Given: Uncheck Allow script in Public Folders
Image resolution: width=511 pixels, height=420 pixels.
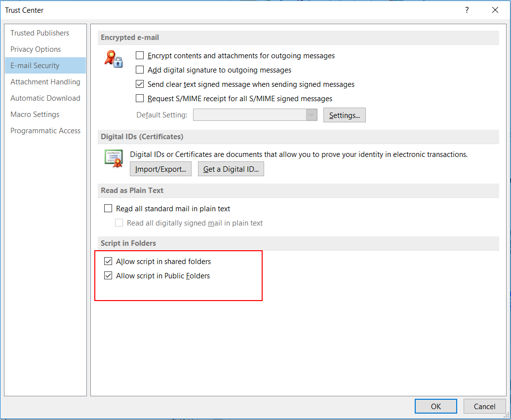Looking at the screenshot, I should [109, 276].
